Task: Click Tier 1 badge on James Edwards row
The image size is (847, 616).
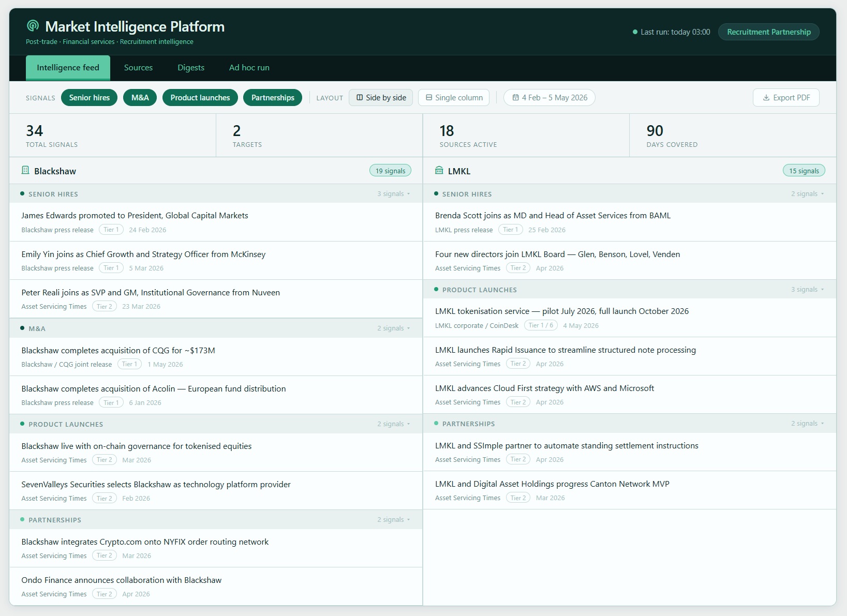Action: [111, 230]
